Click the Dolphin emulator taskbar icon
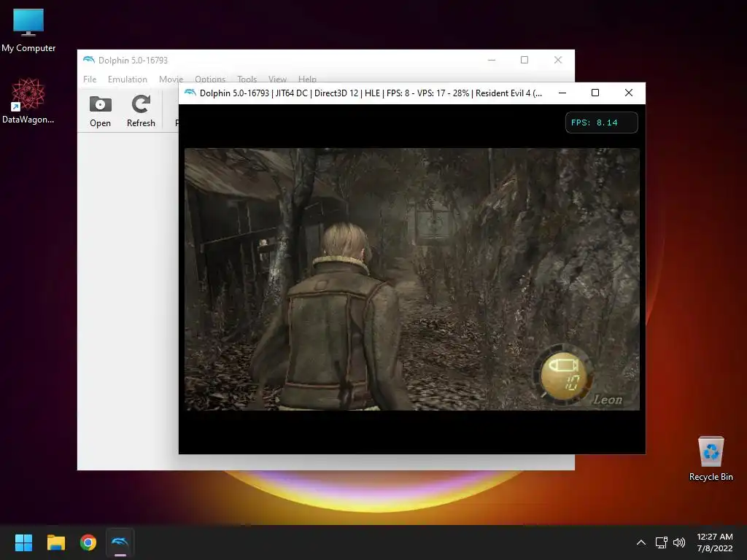 120,542
